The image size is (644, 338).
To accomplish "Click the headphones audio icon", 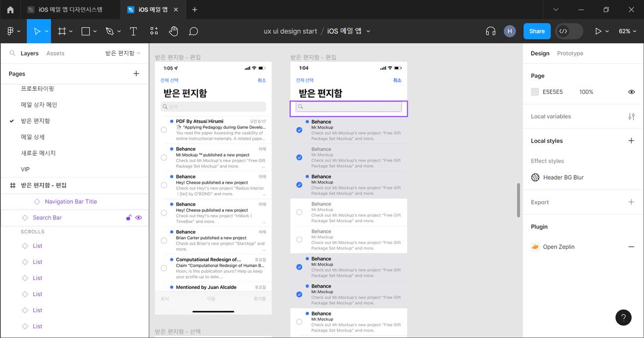I will point(490,31).
